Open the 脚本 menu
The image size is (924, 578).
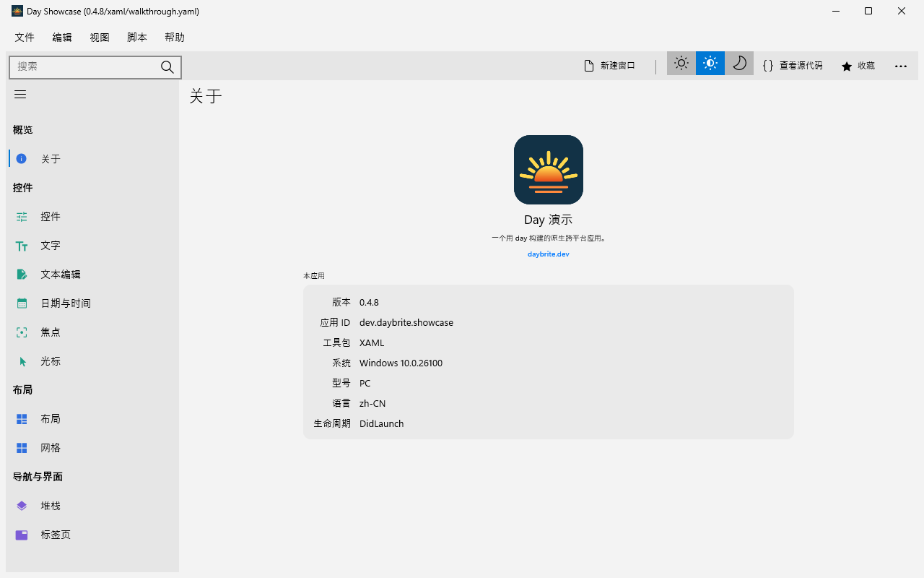pyautogui.click(x=137, y=38)
